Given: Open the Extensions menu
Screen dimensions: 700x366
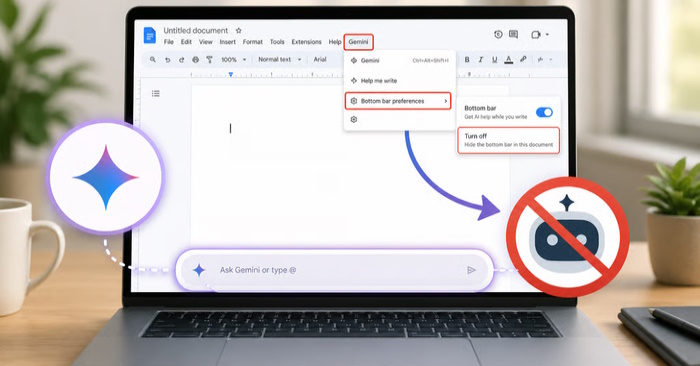Looking at the screenshot, I should click(307, 42).
